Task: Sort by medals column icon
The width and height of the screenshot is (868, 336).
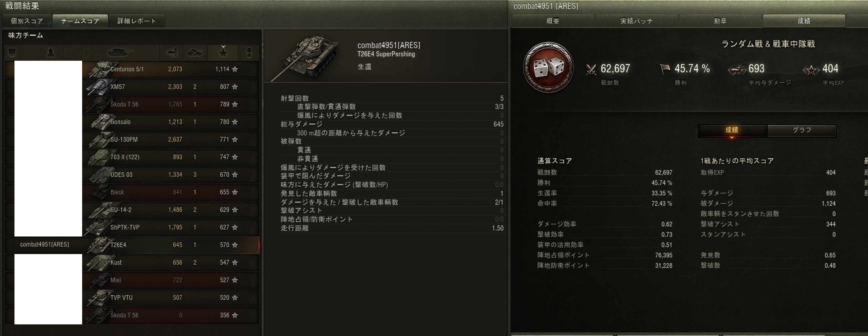Action: [249, 52]
